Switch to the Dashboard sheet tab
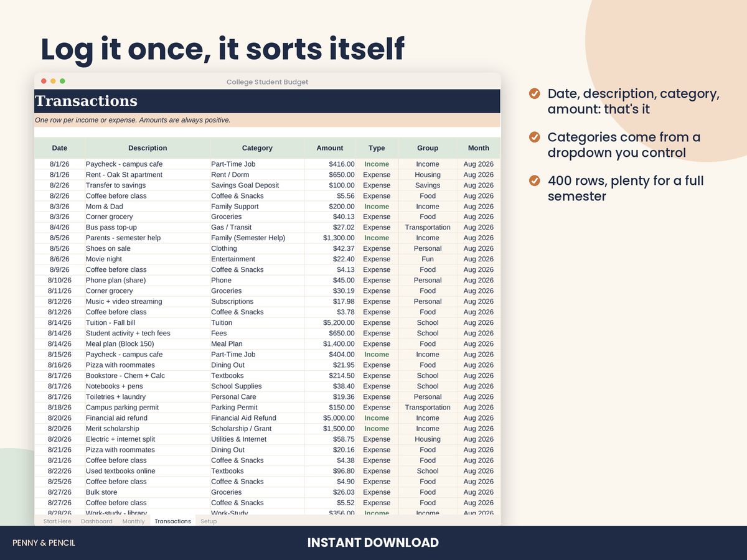 pos(96,521)
